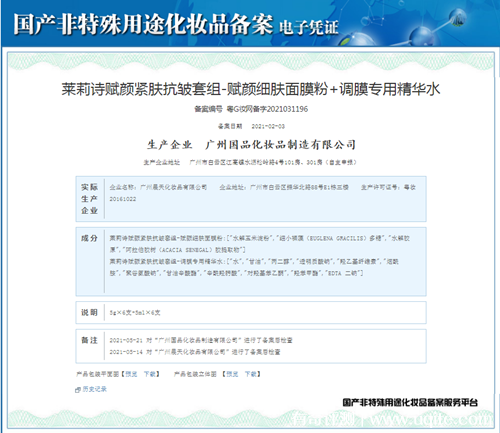Click the 2021-02-03 filing date
Image resolution: width=500 pixels, height=433 pixels.
tap(268, 126)
